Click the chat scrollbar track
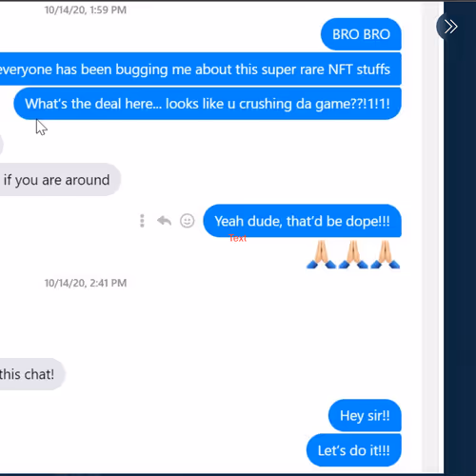 [x=432, y=238]
